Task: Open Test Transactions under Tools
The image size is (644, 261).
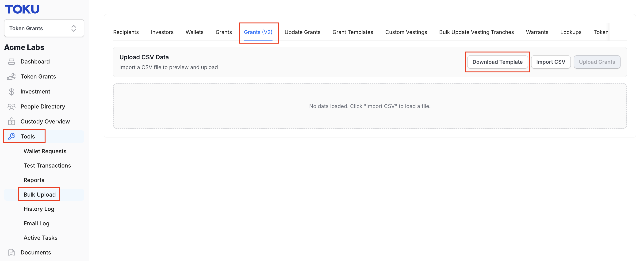Action: pos(47,165)
